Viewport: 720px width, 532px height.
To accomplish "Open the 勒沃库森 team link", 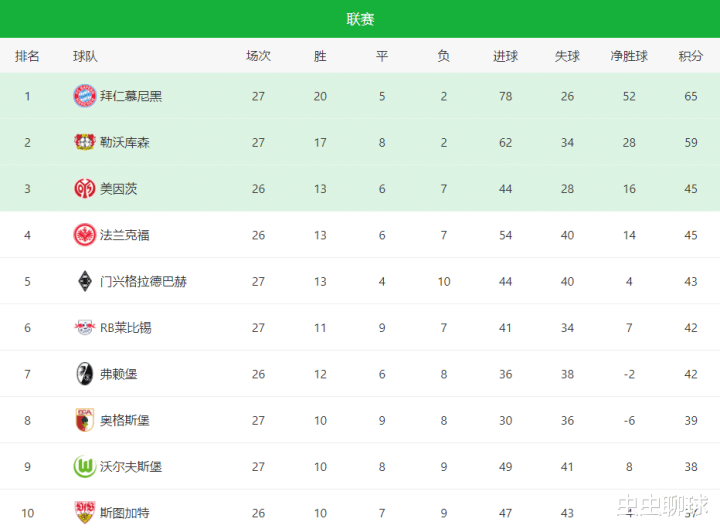I will (125, 142).
